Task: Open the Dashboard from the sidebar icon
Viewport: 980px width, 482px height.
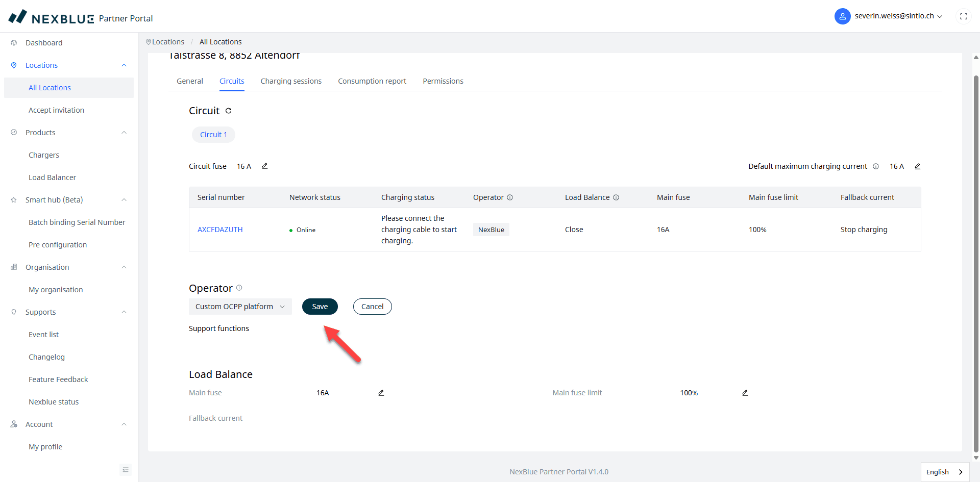Action: point(14,42)
